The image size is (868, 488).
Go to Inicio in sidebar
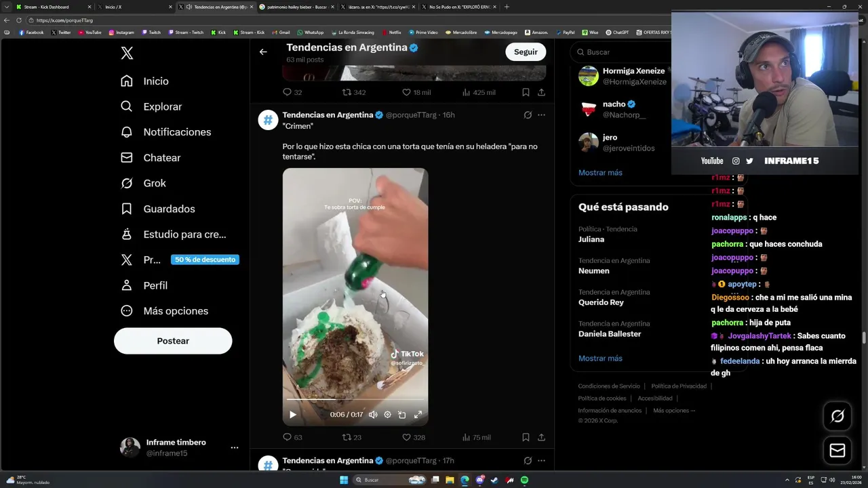pos(144,81)
